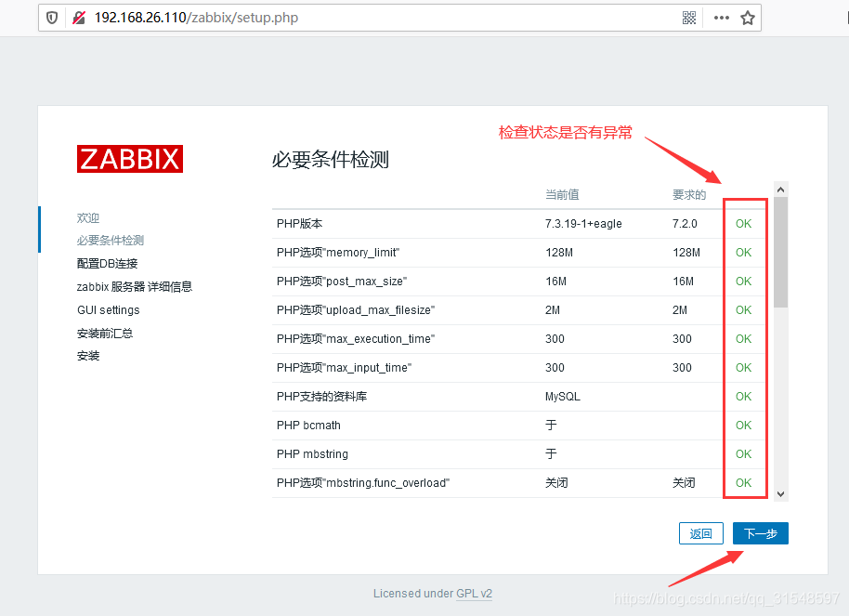Select the 必要条件检测 step in sidebar
Image resolution: width=849 pixels, height=616 pixels.
(x=111, y=240)
